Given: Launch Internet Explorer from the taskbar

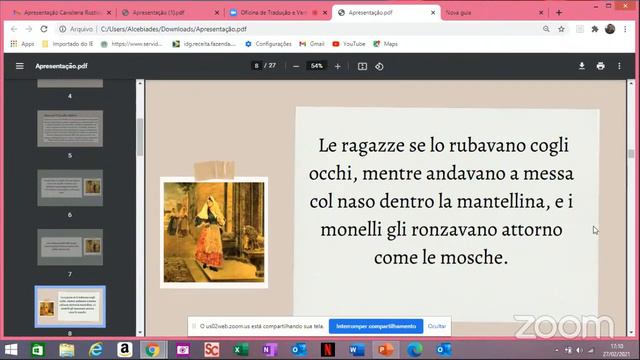Looking at the screenshot, I should coord(96,350).
